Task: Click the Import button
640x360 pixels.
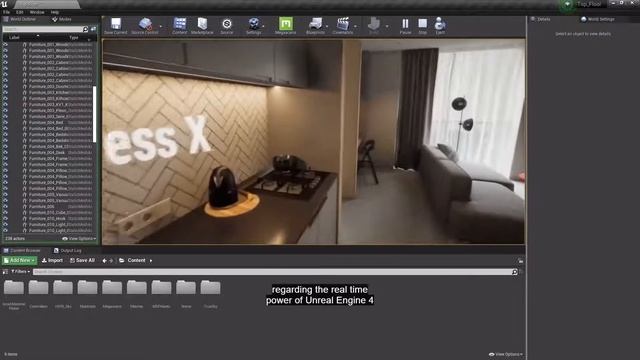Action: [x=52, y=260]
